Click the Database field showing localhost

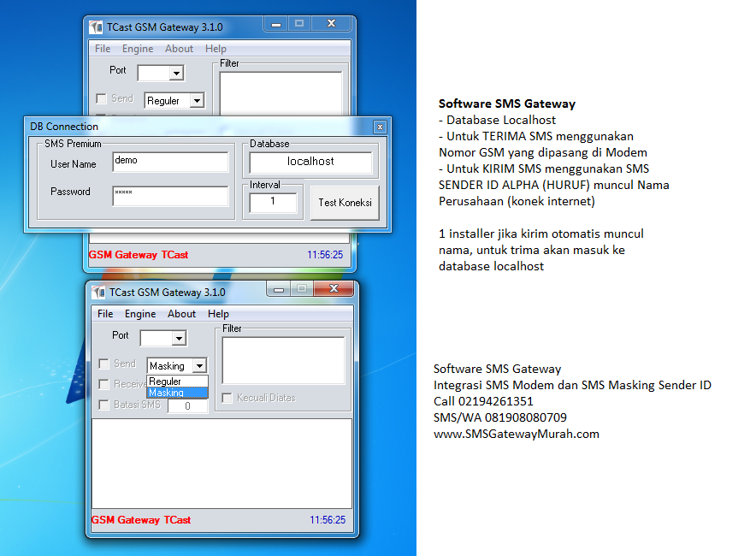tap(311, 163)
